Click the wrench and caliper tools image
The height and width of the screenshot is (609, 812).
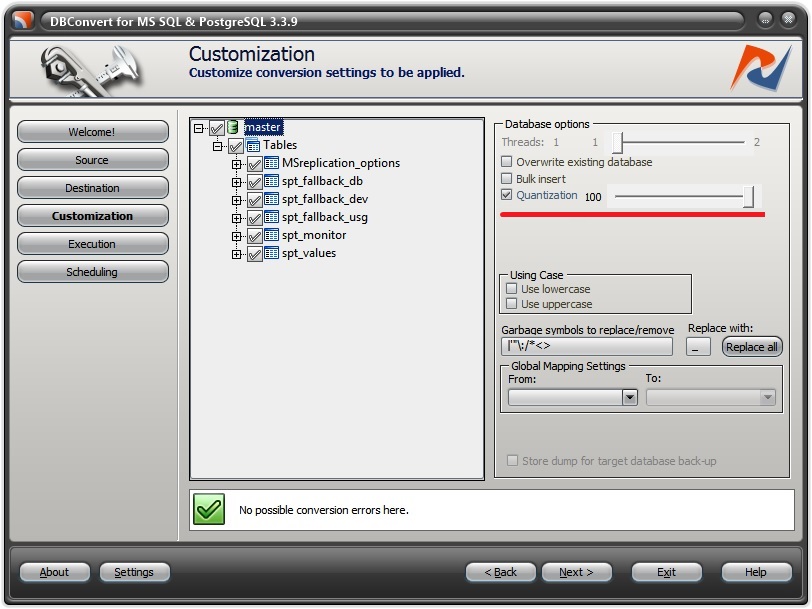click(90, 70)
